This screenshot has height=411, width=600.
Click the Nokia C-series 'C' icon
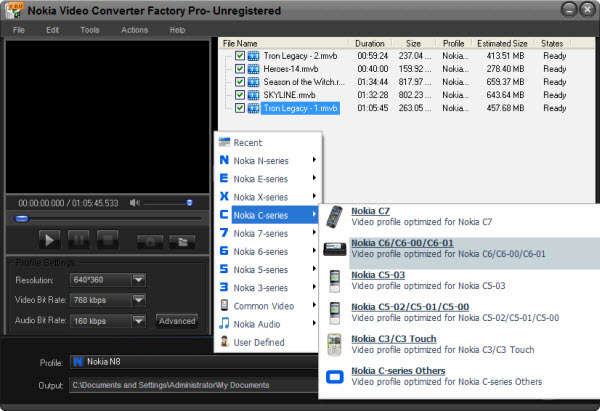click(x=224, y=214)
